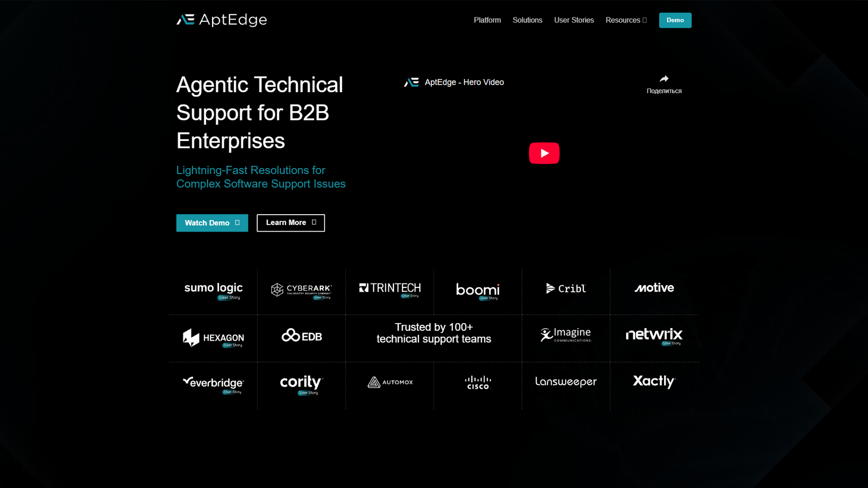Click the User Story badge under Sumo Logic
868x488 pixels.
(229, 298)
